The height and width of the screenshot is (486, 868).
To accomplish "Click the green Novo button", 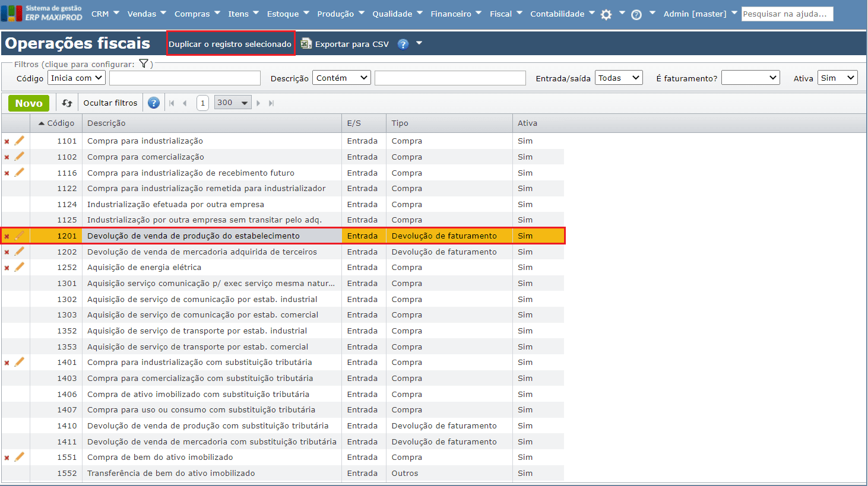I will click(28, 103).
